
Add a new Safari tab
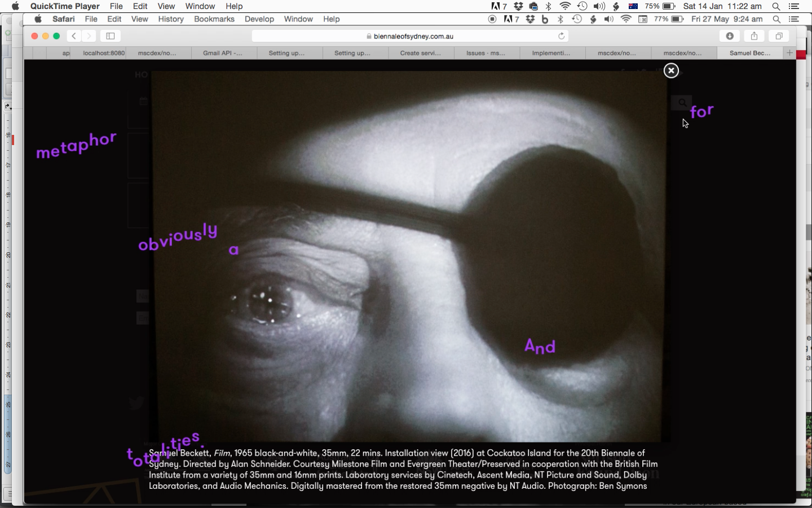click(789, 53)
